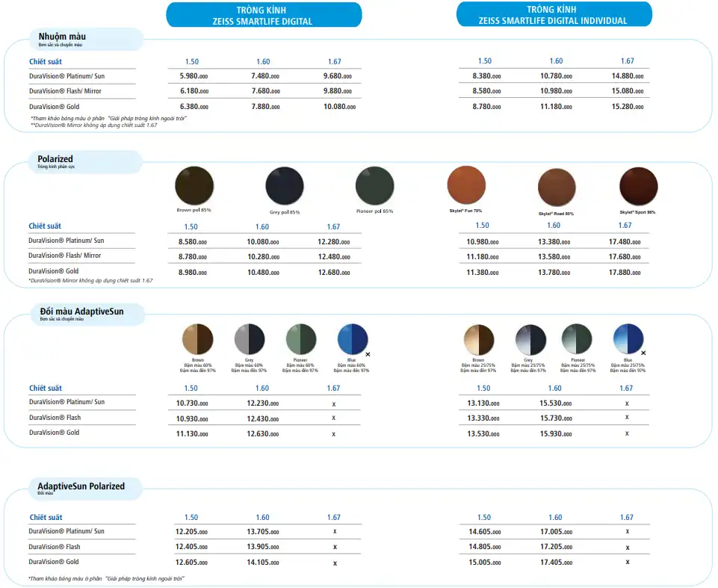Click the 12.430.000 price cell
Image resolution: width=718 pixels, height=588 pixels.
pos(263,419)
